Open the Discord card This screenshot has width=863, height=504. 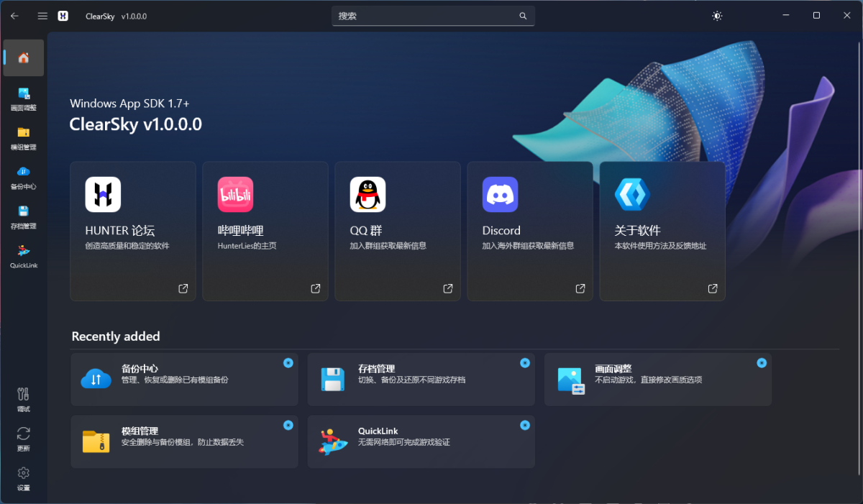pyautogui.click(x=530, y=231)
